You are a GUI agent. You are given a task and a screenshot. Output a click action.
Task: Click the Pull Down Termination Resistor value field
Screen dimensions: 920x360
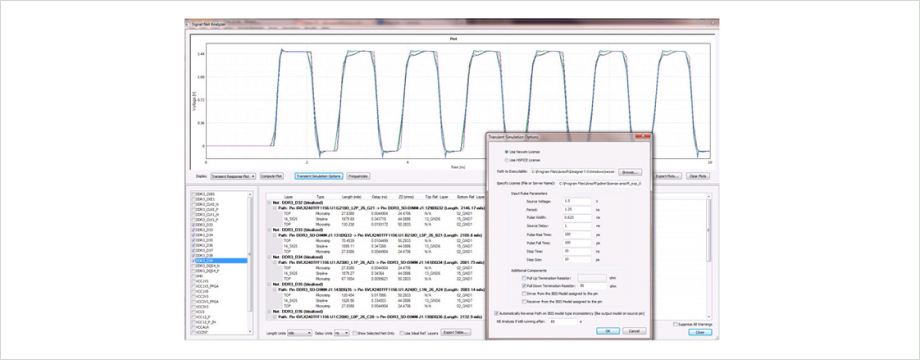point(592,286)
